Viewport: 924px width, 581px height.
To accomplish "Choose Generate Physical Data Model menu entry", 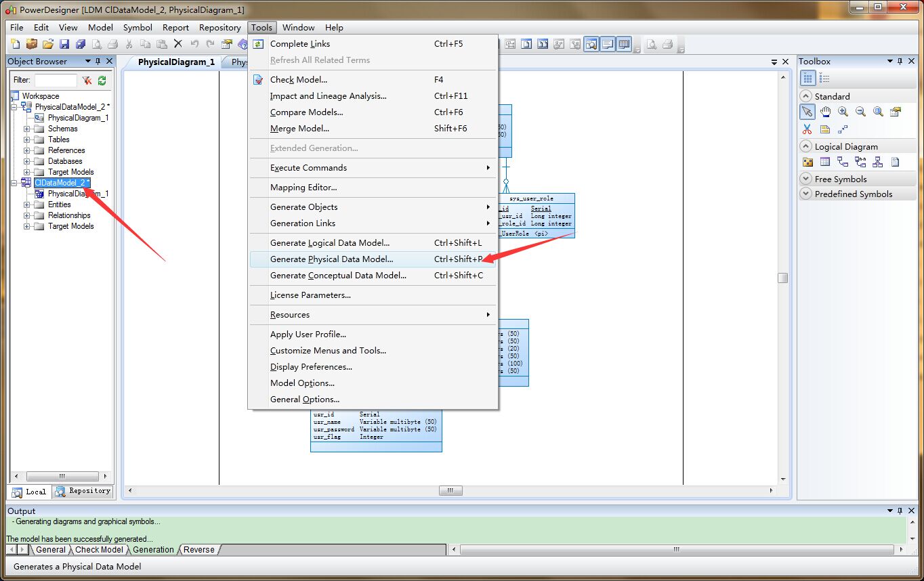I will coord(373,259).
